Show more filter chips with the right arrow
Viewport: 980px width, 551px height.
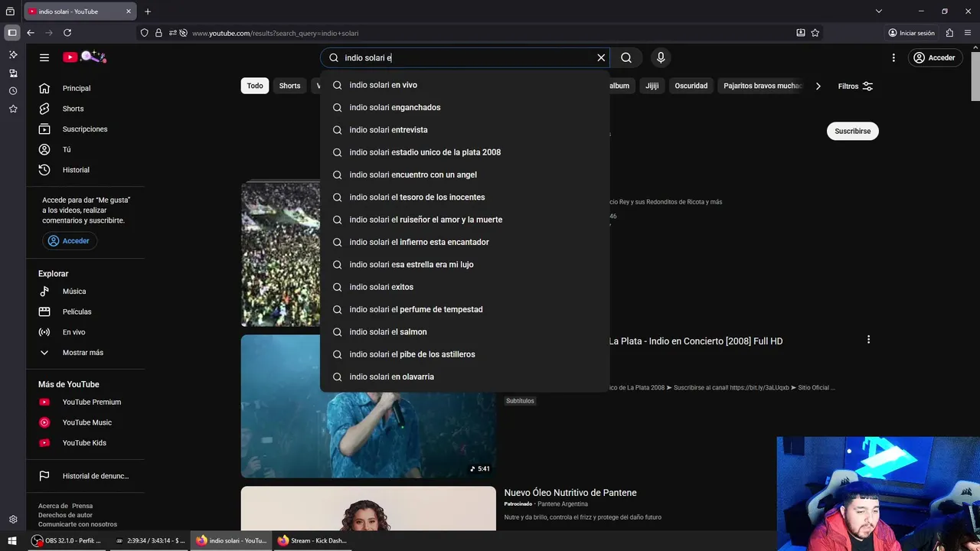818,86
